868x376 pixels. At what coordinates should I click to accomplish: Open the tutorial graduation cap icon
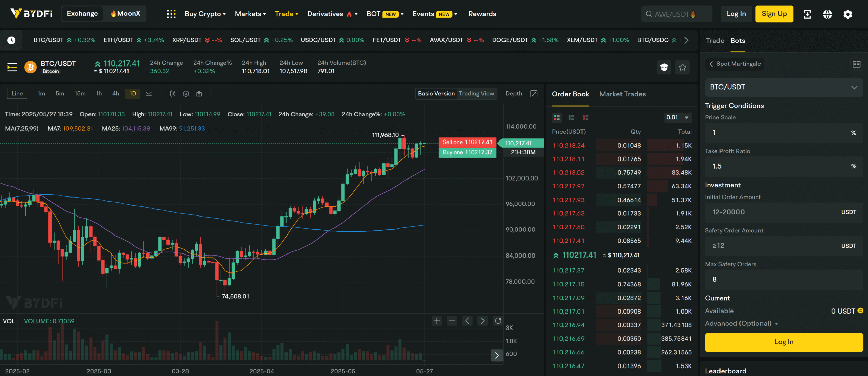click(664, 67)
